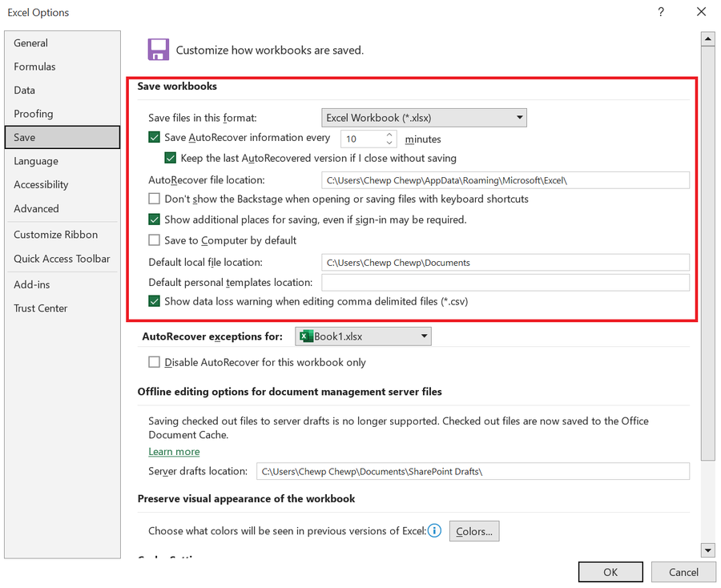Image resolution: width=721 pixels, height=588 pixels.
Task: Check Disable AutoRecover for this workbook only
Action: (x=154, y=362)
